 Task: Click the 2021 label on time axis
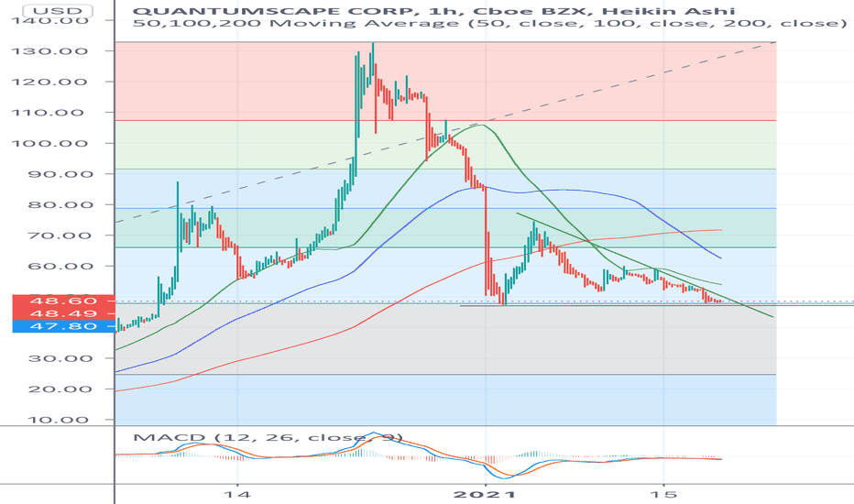coord(485,494)
